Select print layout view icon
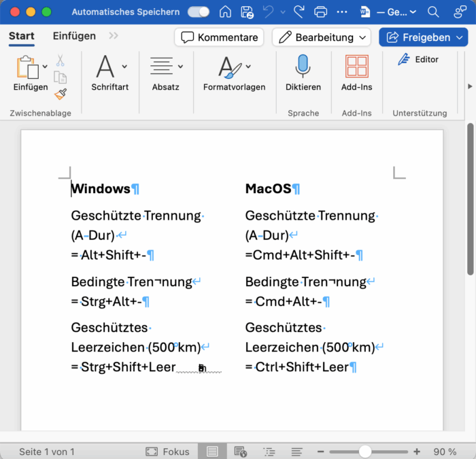The image size is (476, 459). [212, 452]
